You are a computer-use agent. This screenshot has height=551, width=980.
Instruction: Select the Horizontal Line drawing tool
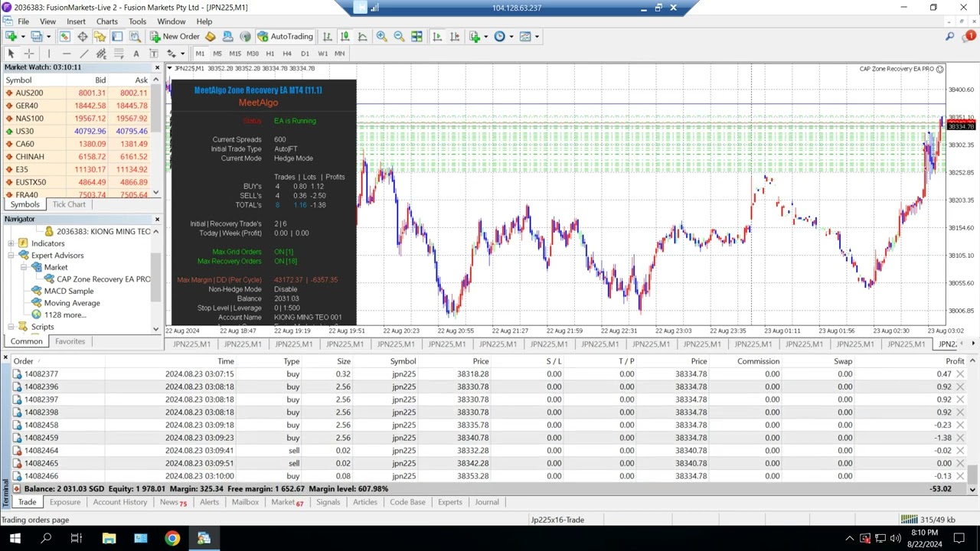[66, 54]
